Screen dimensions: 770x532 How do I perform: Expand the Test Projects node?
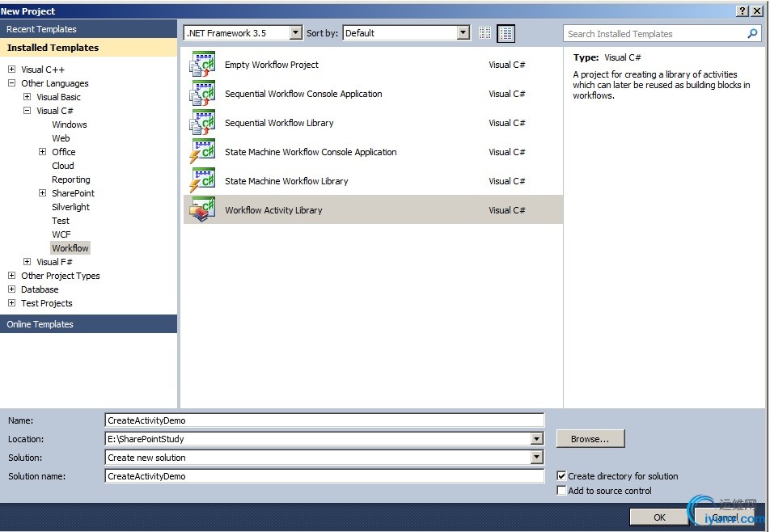tap(12, 303)
